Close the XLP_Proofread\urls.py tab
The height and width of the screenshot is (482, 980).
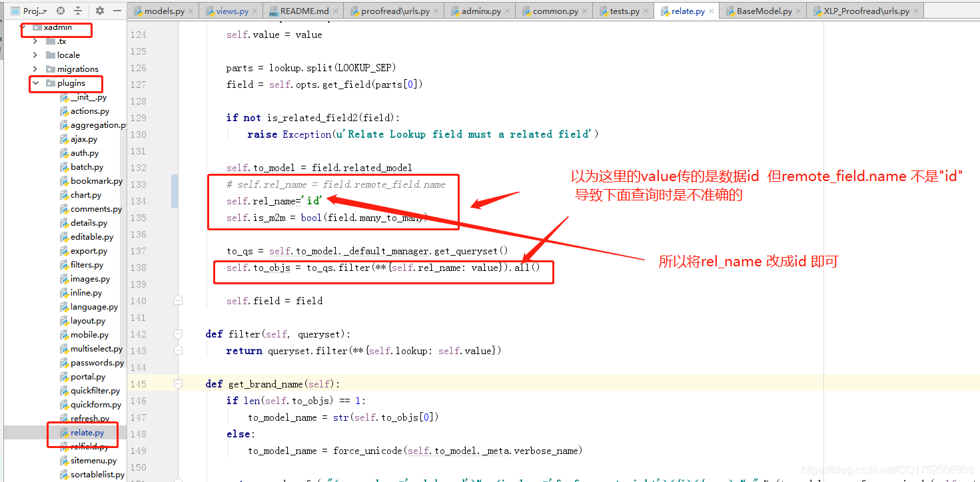[x=916, y=11]
